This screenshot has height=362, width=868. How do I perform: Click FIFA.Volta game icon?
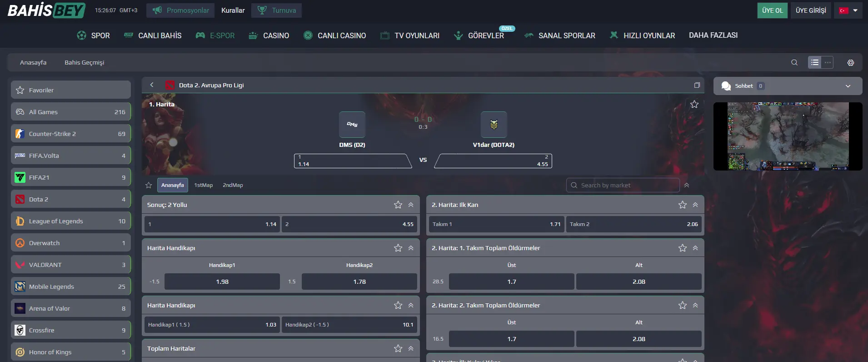(x=20, y=156)
